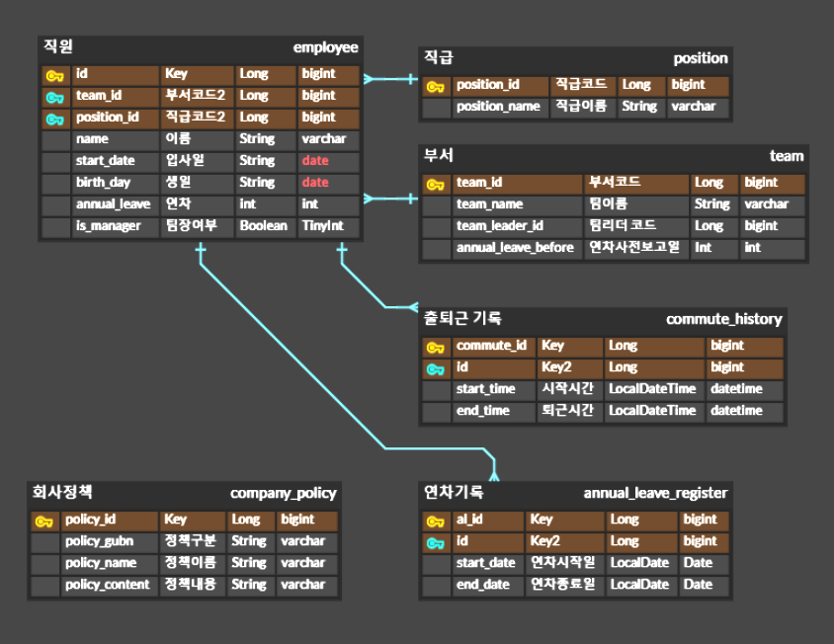Screen dimensions: 834x644
Task: Click the 직급코드2 logical name in employee
Action: point(196,118)
